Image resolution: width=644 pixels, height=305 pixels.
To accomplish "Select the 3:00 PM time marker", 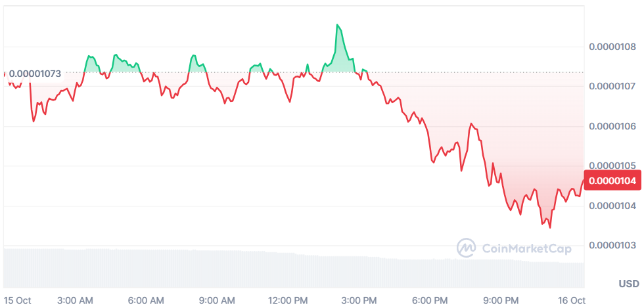I will [x=361, y=300].
